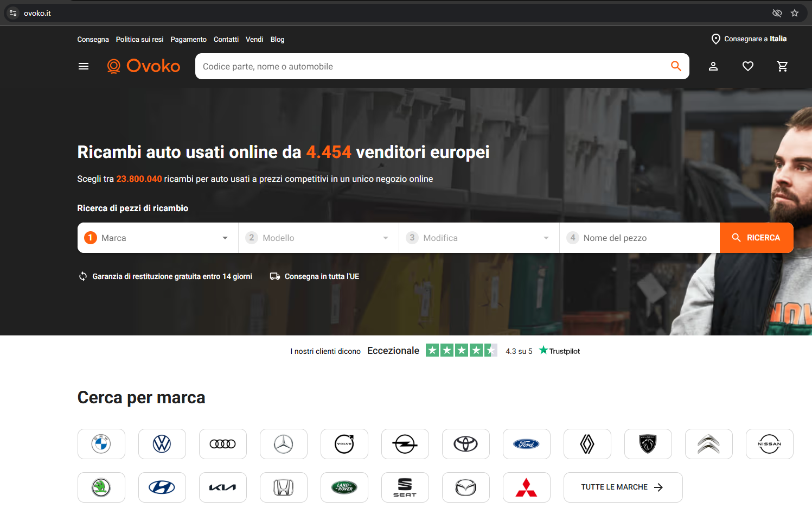
Task: Select the Hyundai brand logo
Action: [162, 487]
